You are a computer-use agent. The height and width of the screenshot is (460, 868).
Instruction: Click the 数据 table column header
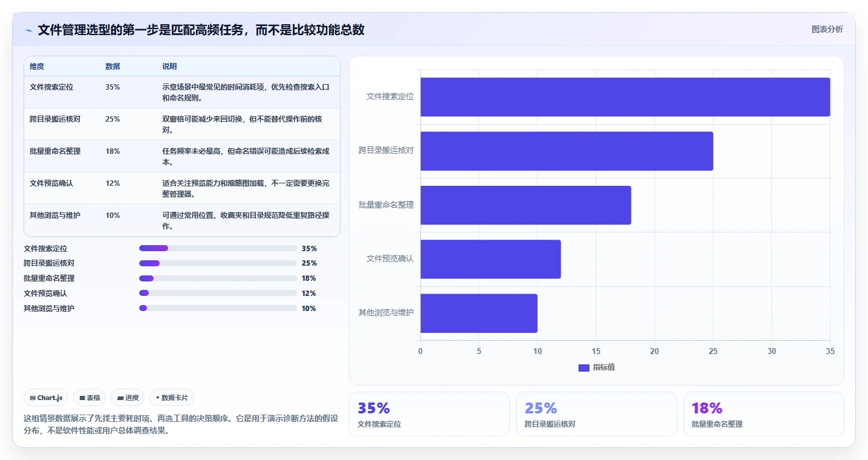point(113,67)
